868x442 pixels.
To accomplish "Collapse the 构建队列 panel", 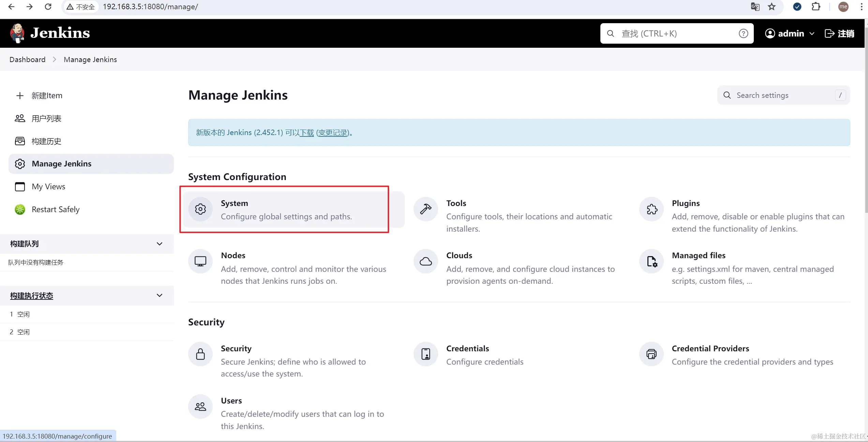I will coord(159,244).
